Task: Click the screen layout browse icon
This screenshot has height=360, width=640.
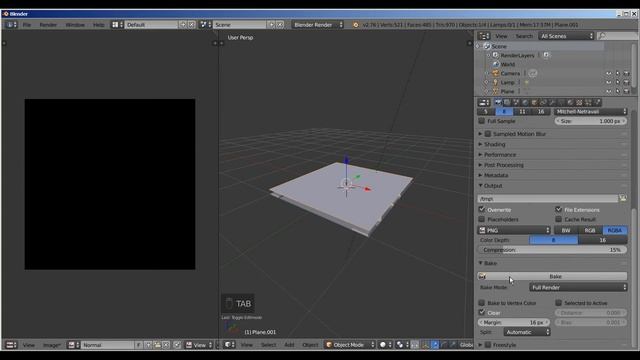Action: click(117, 24)
